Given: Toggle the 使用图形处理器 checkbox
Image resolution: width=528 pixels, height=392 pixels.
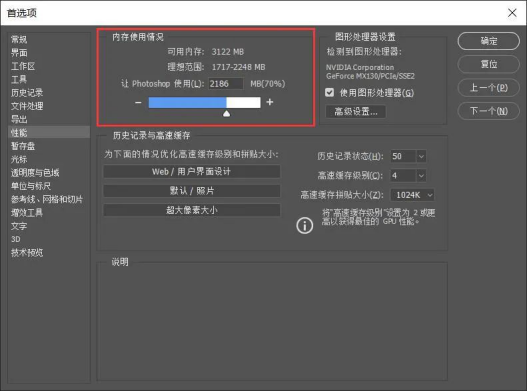Looking at the screenshot, I should 330,92.
